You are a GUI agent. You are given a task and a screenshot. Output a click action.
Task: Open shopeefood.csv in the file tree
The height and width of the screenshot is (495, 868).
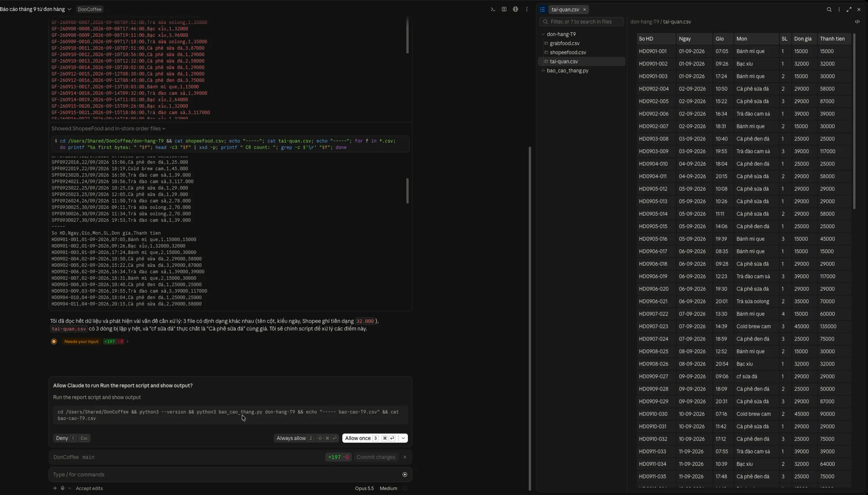tap(568, 52)
